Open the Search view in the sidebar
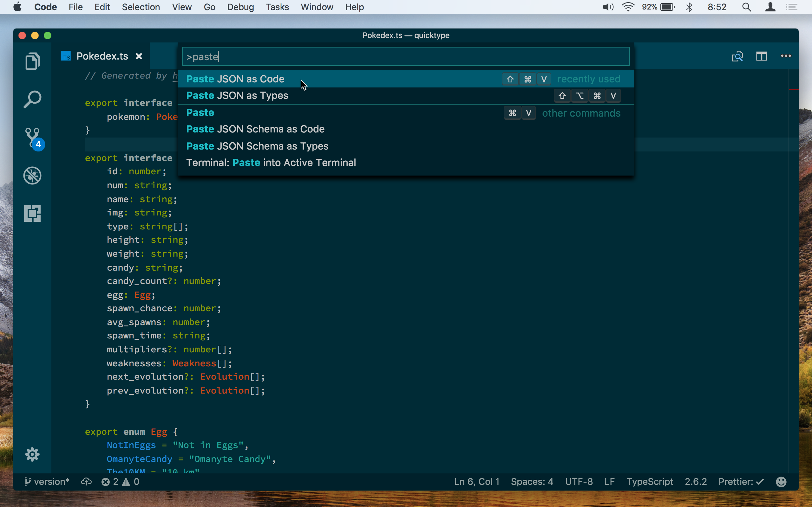The image size is (812, 507). pyautogui.click(x=32, y=99)
